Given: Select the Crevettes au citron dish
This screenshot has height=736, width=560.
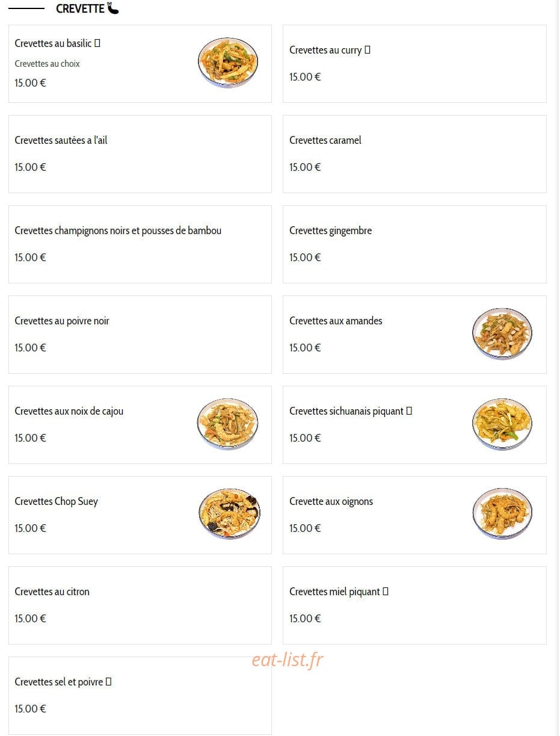Looking at the screenshot, I should pos(140,605).
